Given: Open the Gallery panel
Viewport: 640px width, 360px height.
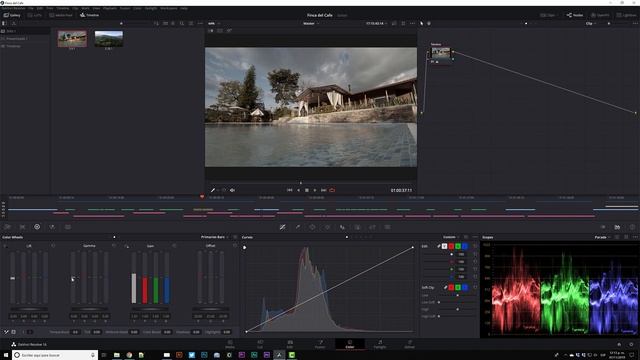Looking at the screenshot, I should (x=12, y=15).
